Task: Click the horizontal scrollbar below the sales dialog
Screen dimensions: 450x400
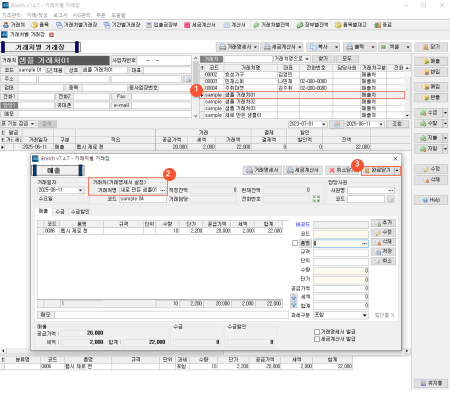Action: pos(205,351)
